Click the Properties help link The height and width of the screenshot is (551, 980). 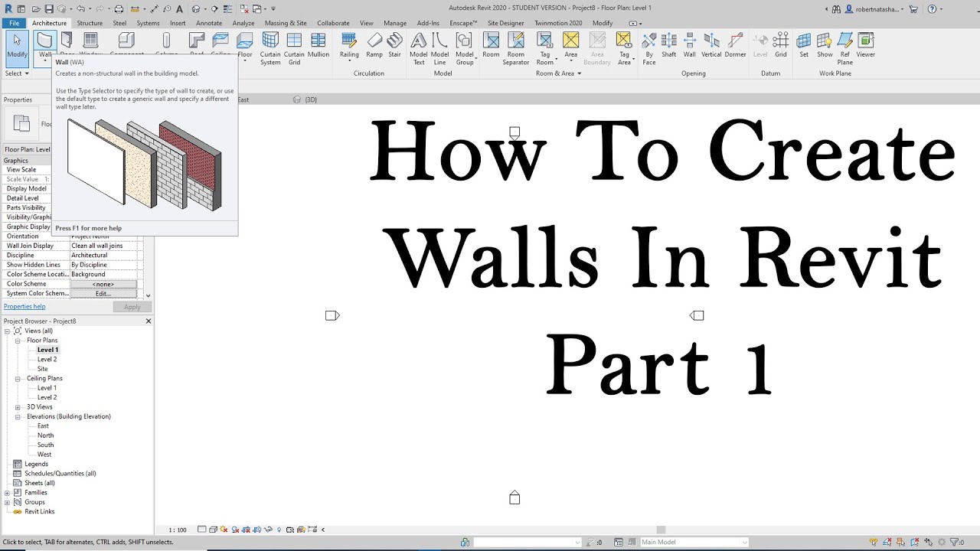[24, 306]
